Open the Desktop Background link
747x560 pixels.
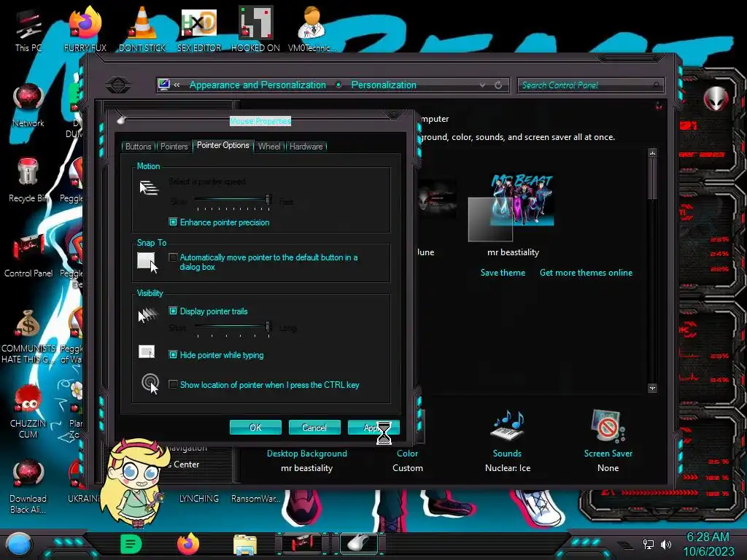(x=307, y=454)
